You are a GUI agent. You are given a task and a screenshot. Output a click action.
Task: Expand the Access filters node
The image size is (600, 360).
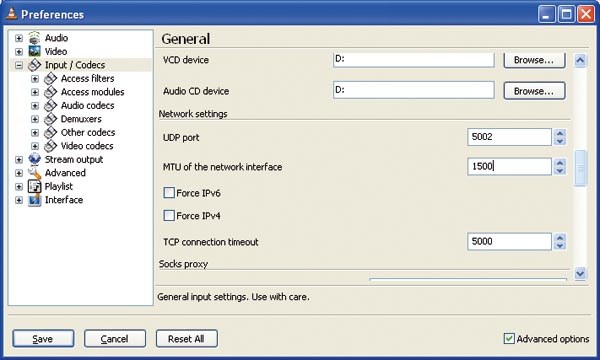pyautogui.click(x=35, y=79)
